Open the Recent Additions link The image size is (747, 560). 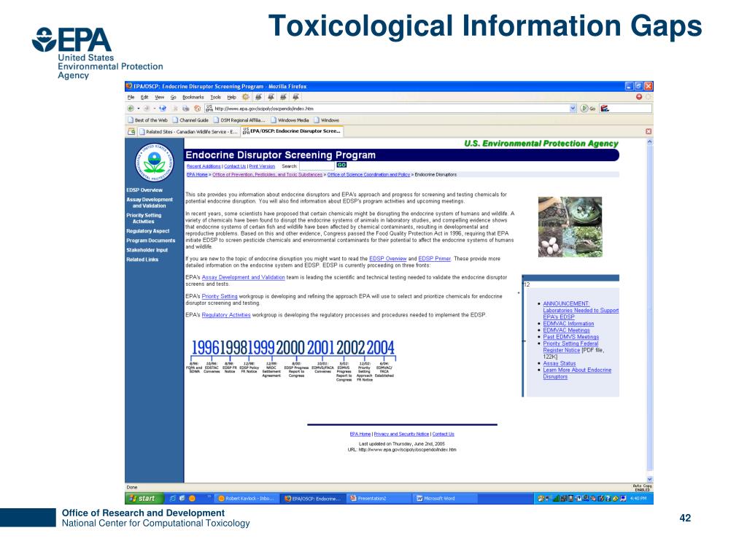tap(204, 166)
